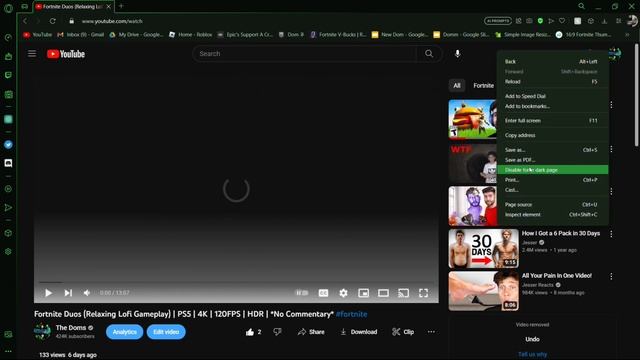Viewport: 640px width, 360px height.
Task: Choose Save as PDF menu item
Action: point(553,160)
